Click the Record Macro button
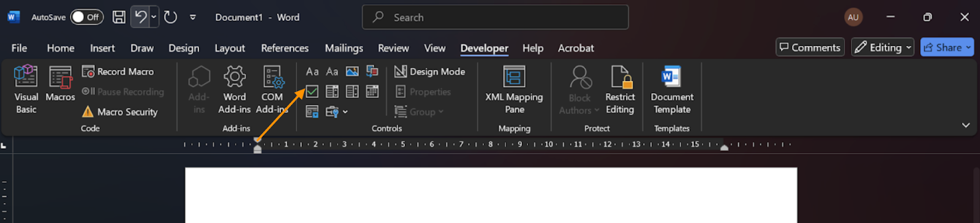980x223 pixels. coord(118,72)
